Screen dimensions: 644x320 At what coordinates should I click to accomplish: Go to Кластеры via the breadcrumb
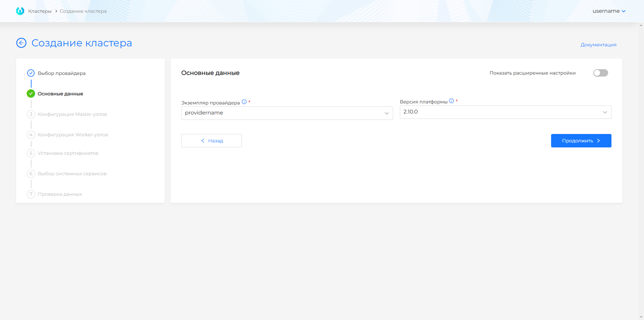pyautogui.click(x=40, y=11)
